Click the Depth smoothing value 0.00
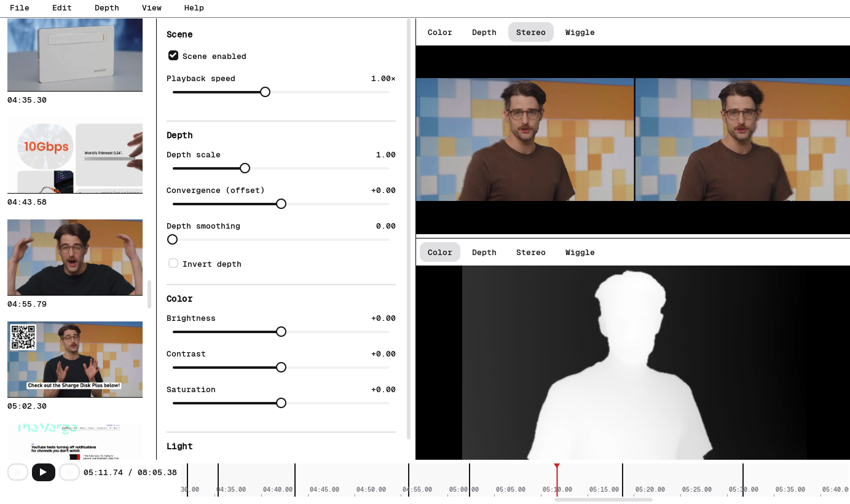This screenshot has height=504, width=850. pos(386,226)
